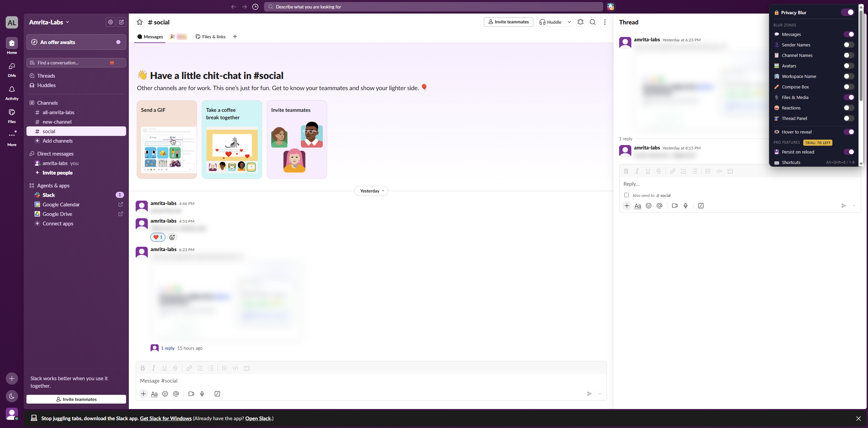Image resolution: width=868 pixels, height=428 pixels.
Task: Attach a file with plus in thread reply
Action: [x=627, y=206]
